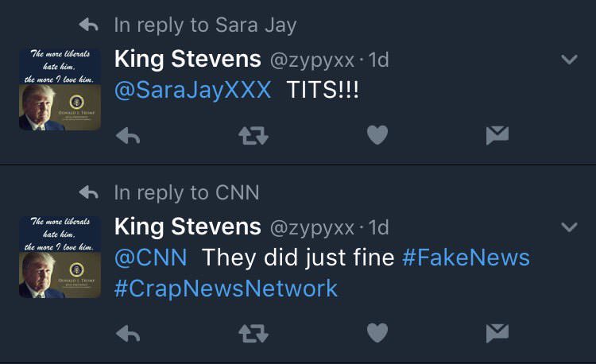Retweet the tweet mentioning @CNN
This screenshot has height=364, width=596.
click(253, 334)
